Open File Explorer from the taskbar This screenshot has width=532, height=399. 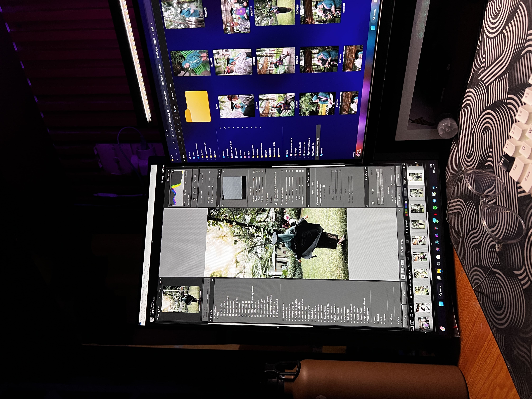[440, 271]
